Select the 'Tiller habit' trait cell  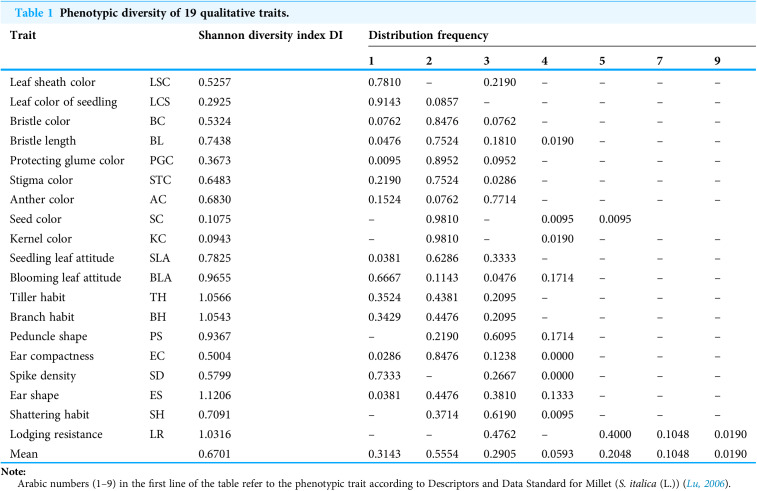point(37,297)
